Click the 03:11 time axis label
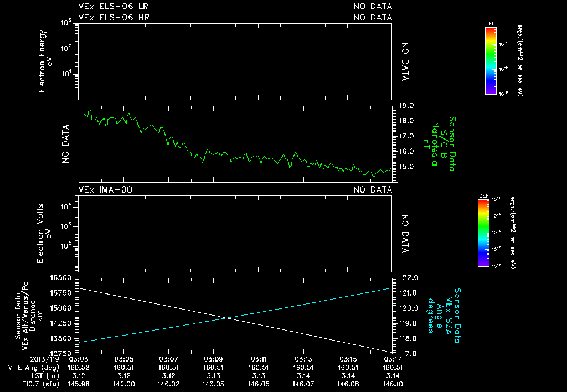 (x=258, y=359)
